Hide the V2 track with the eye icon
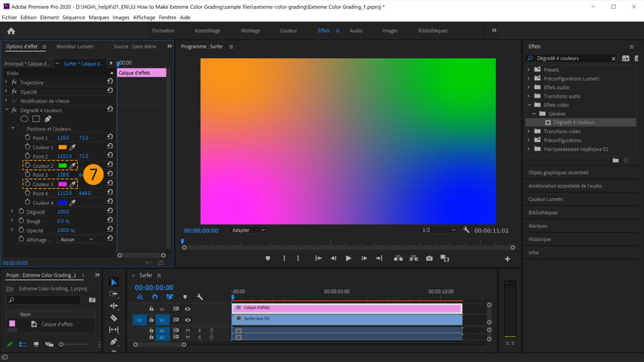644x362 pixels. 188,309
